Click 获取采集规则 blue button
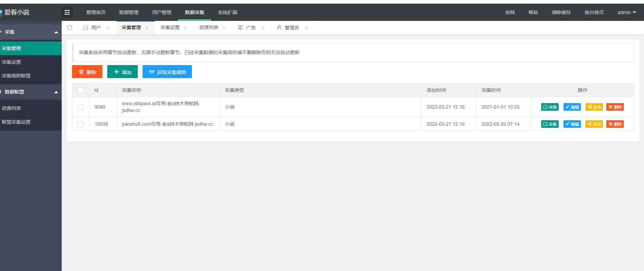 (167, 72)
